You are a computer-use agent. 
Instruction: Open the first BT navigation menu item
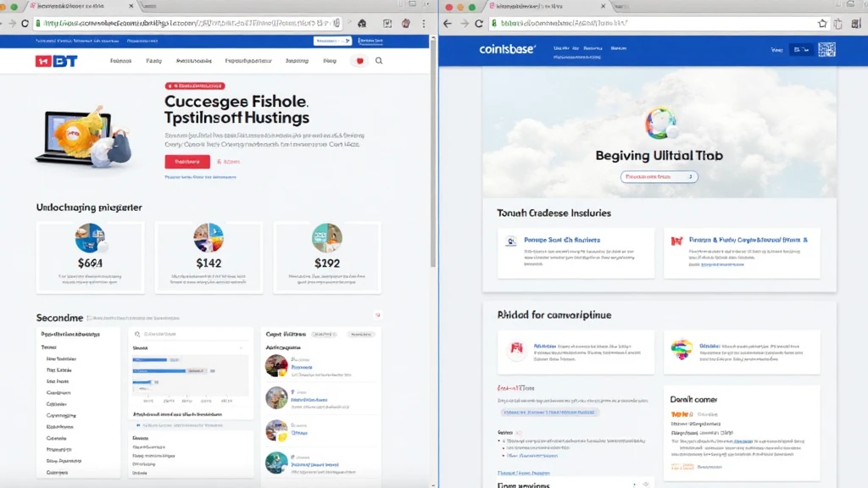click(120, 61)
